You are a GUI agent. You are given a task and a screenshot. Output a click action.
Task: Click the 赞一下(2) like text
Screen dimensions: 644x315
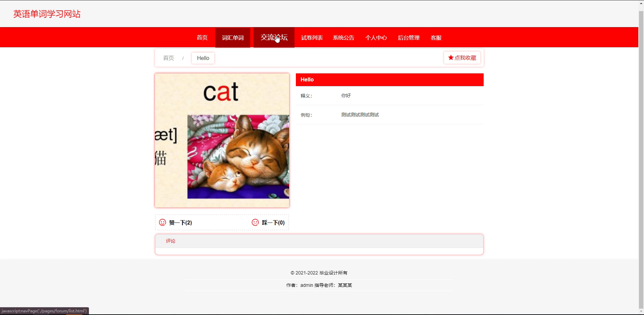[180, 223]
